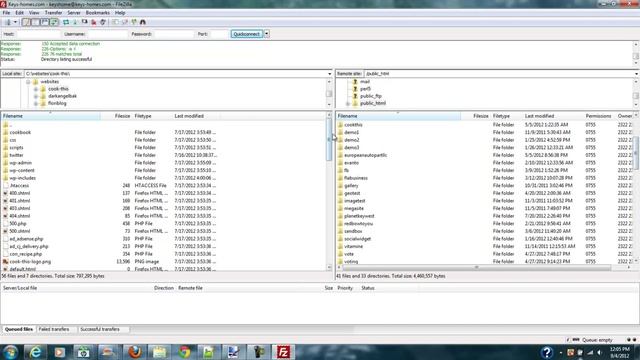Click the remote file list horizontal scrollbar
The height and width of the screenshot is (360, 640).
click(x=477, y=268)
